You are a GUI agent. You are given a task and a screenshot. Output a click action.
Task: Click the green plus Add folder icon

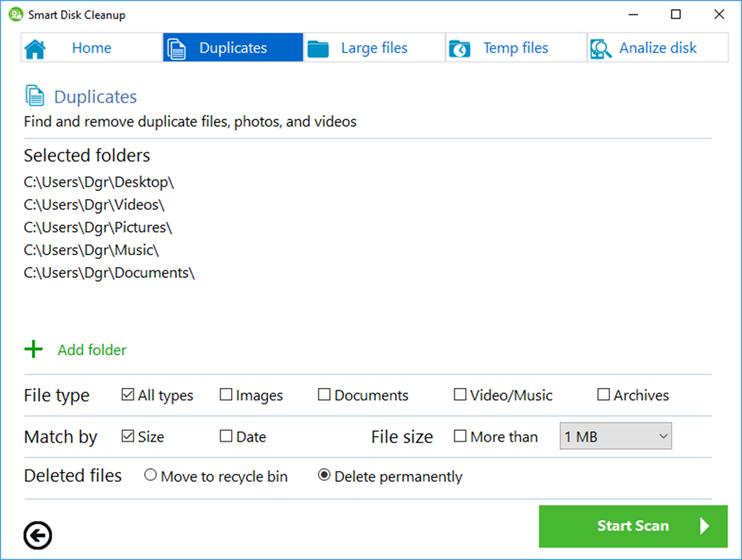tap(34, 350)
